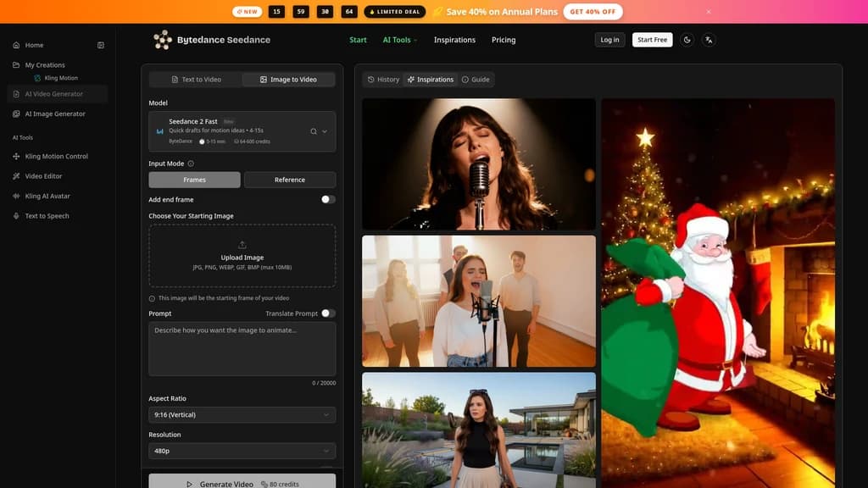Click the Generate Video button
Viewport: 868px width, 488px height.
coord(242,481)
